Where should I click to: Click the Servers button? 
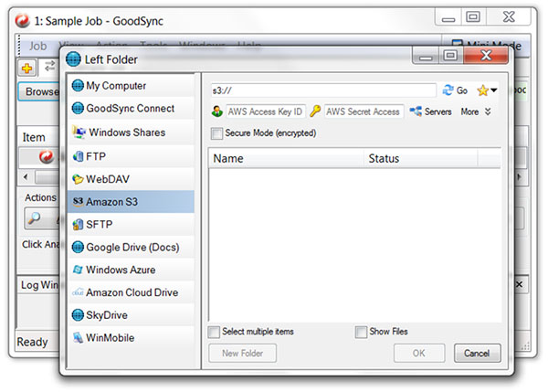tap(430, 111)
